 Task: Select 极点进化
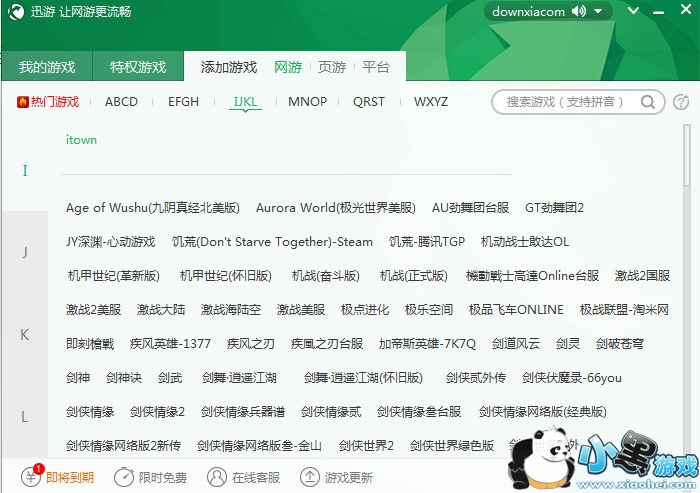click(365, 309)
